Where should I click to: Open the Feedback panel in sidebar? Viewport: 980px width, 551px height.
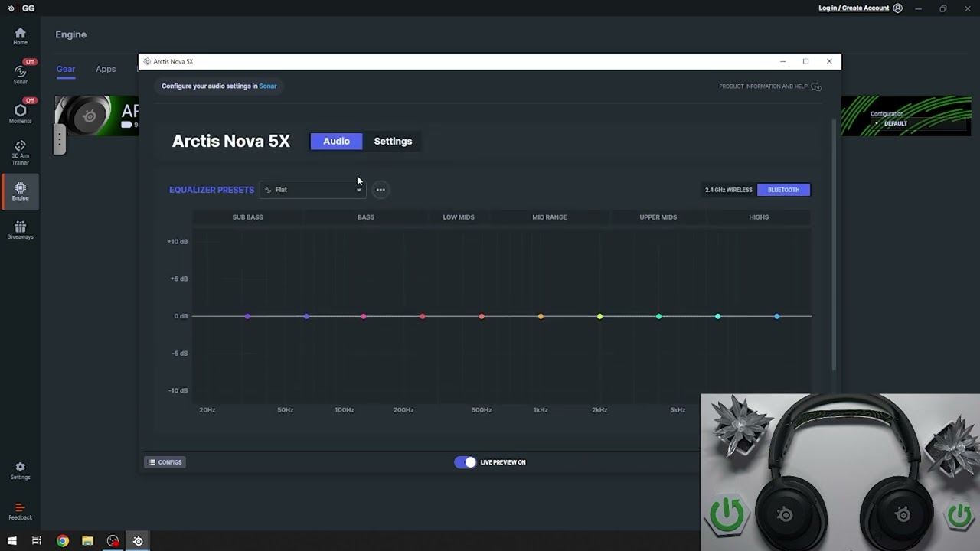pyautogui.click(x=20, y=511)
